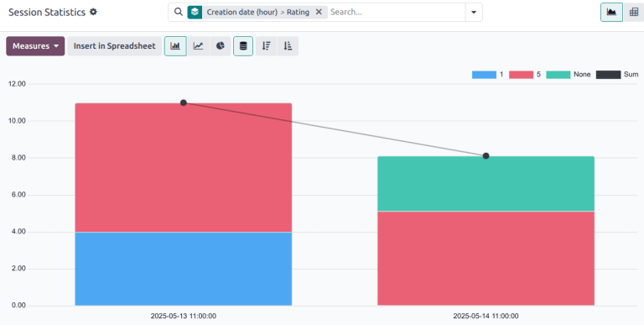Click the search magnifier icon

pyautogui.click(x=179, y=12)
